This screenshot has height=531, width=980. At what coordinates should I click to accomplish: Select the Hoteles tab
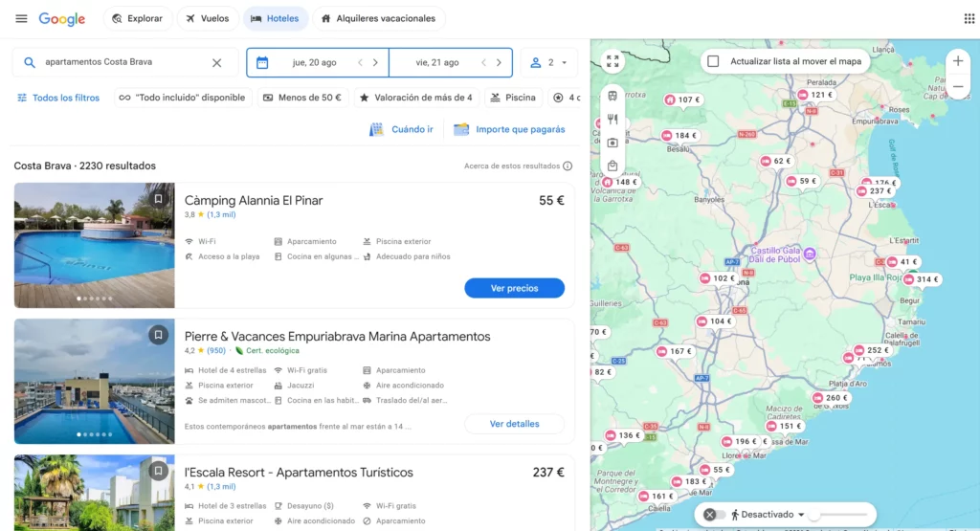coord(275,19)
